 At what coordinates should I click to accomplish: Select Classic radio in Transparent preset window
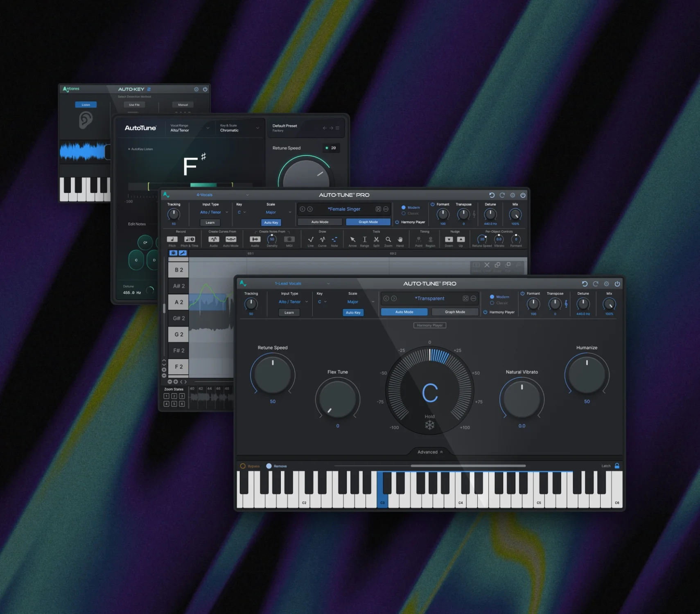click(492, 303)
